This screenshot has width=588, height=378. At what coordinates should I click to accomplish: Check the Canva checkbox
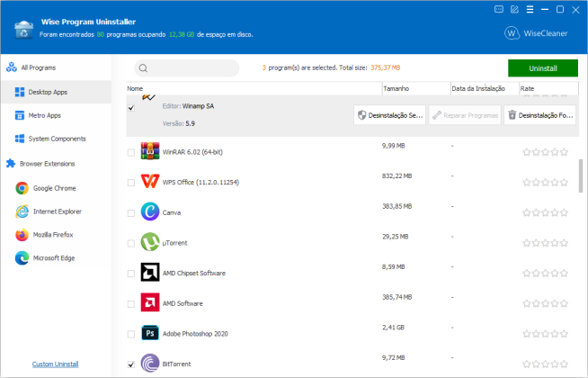(131, 213)
